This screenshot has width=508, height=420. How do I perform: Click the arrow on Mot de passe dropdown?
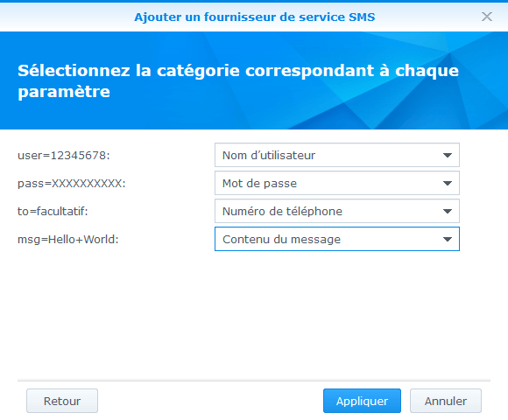point(448,183)
